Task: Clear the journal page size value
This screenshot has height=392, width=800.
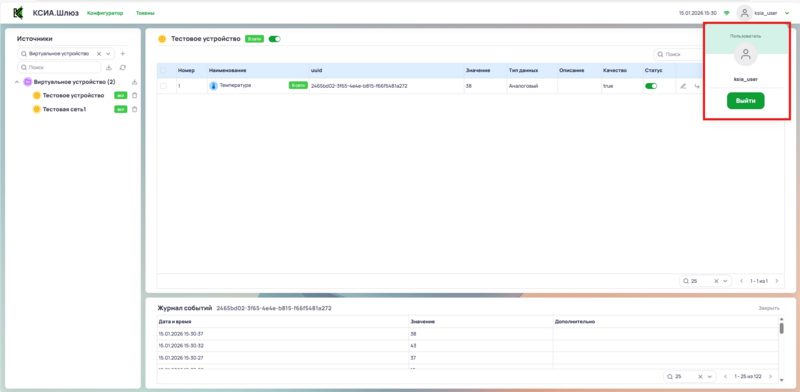Action: (701, 376)
